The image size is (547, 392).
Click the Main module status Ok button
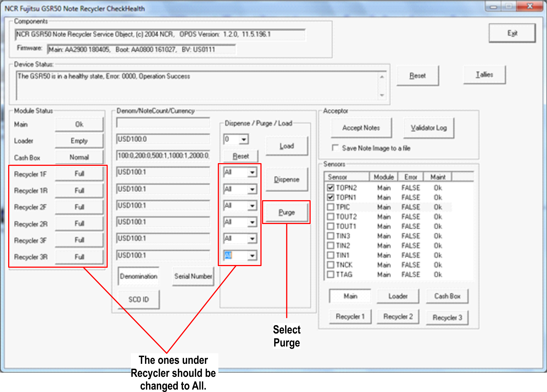pyautogui.click(x=79, y=124)
